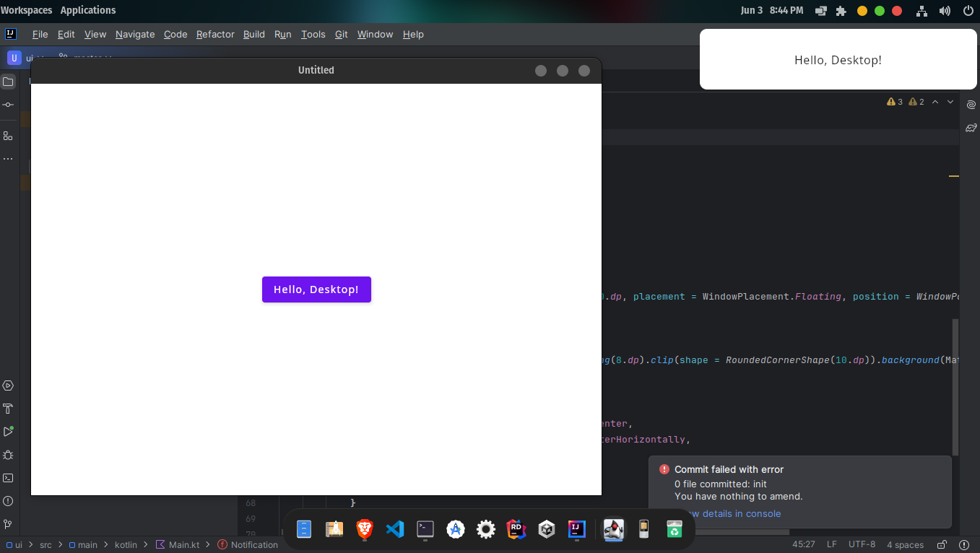Open the Build hammer tool window
This screenshot has width=980, height=553.
[8, 409]
